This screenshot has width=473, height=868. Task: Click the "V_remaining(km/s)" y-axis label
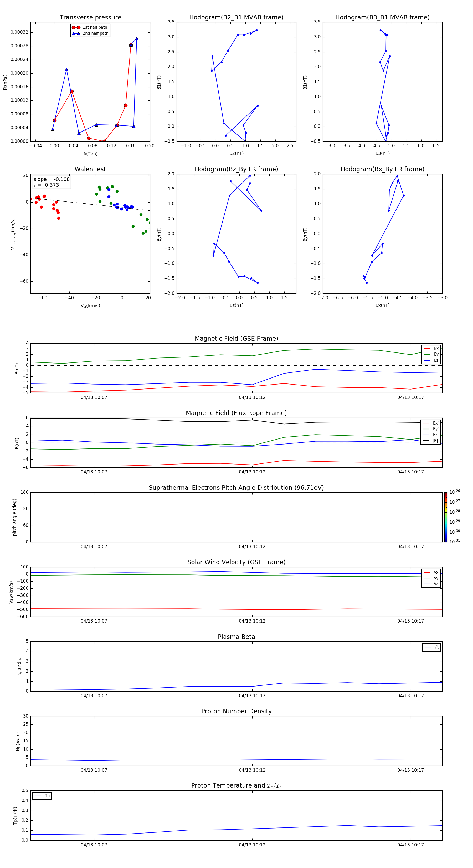(13, 234)
